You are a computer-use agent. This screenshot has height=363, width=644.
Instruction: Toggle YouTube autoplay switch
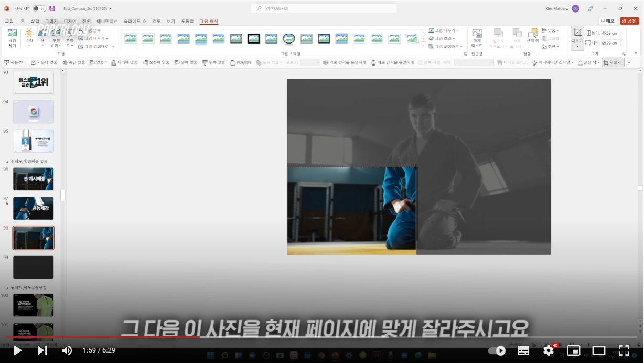[497, 350]
